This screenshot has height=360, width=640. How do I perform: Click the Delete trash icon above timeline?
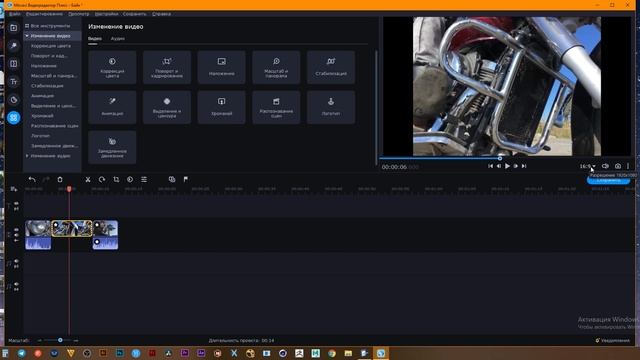(x=60, y=180)
